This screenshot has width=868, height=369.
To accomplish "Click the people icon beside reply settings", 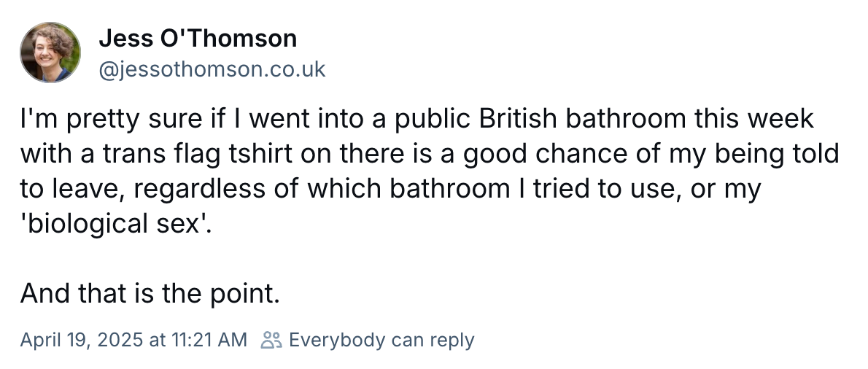I will pos(271,340).
